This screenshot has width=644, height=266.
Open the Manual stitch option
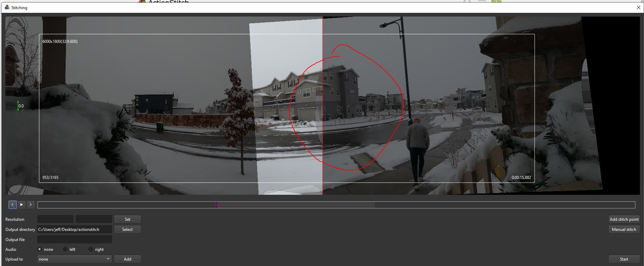(624, 230)
